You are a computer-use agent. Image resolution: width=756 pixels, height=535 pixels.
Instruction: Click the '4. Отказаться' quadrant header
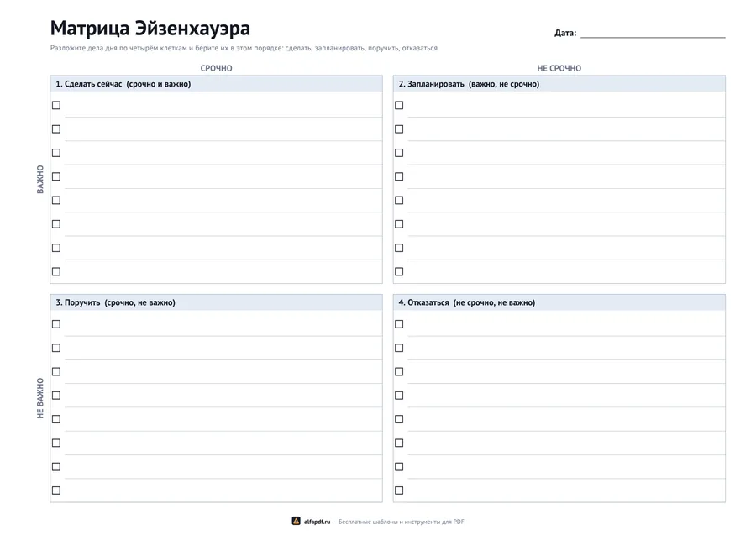click(559, 302)
